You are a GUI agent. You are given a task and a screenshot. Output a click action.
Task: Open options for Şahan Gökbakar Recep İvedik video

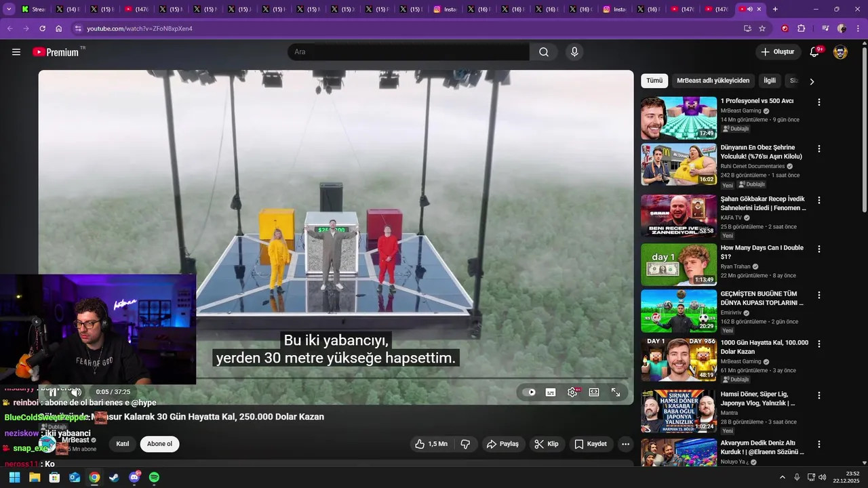[819, 200]
